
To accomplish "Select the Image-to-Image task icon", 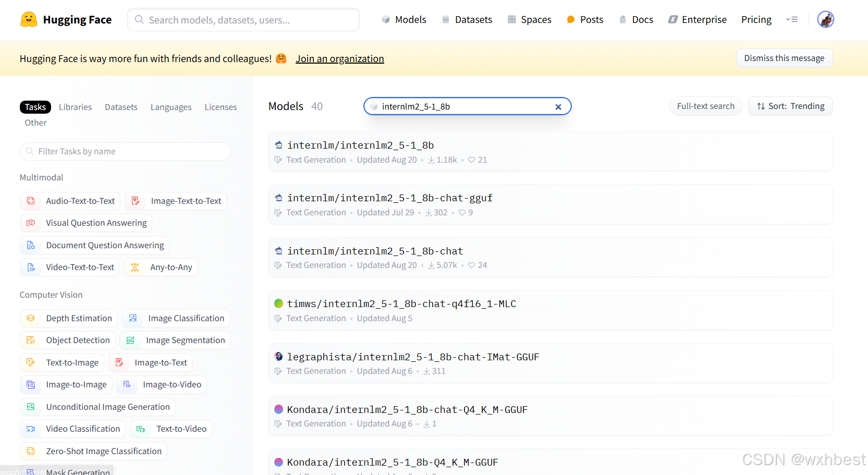I will (x=31, y=384).
